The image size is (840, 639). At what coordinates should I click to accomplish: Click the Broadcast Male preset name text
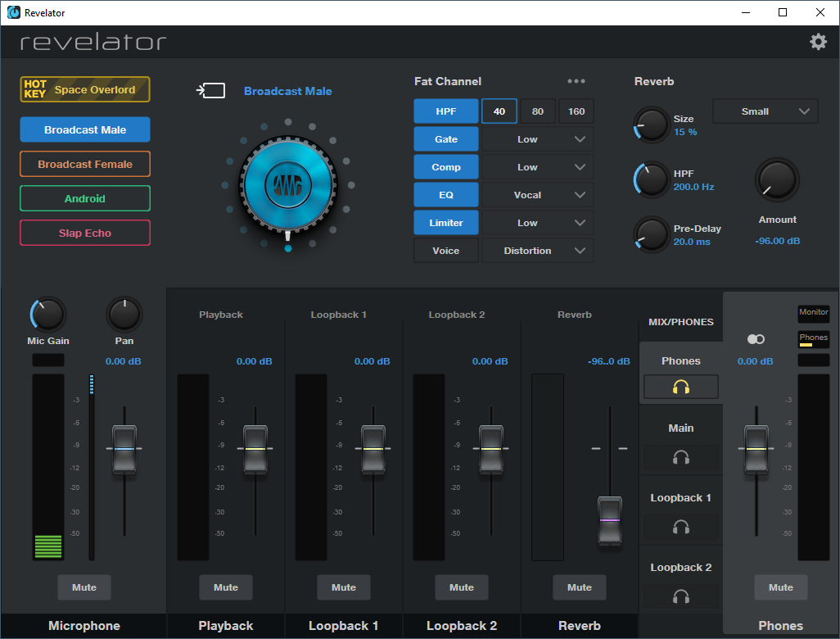click(287, 91)
